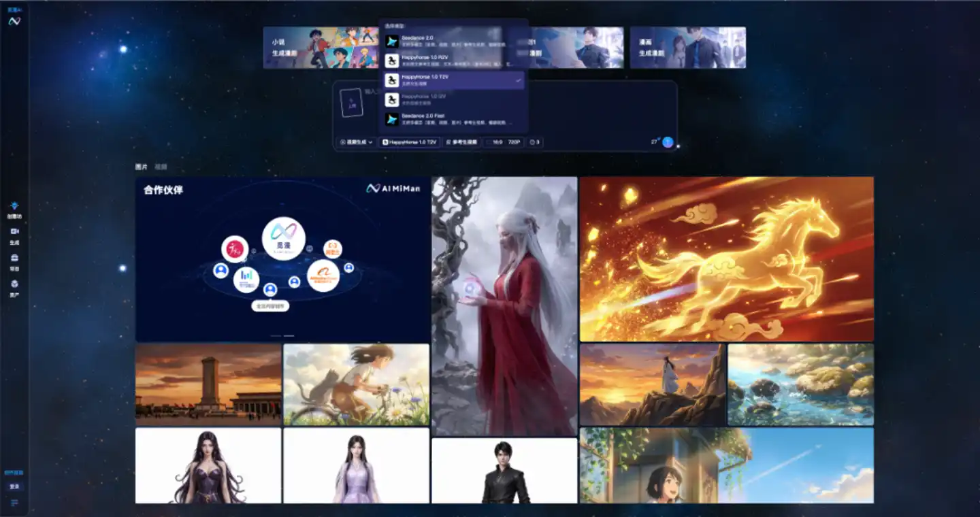This screenshot has width=980, height=517.
Task: Open the 资产 section in left sidebar
Action: 14,288
